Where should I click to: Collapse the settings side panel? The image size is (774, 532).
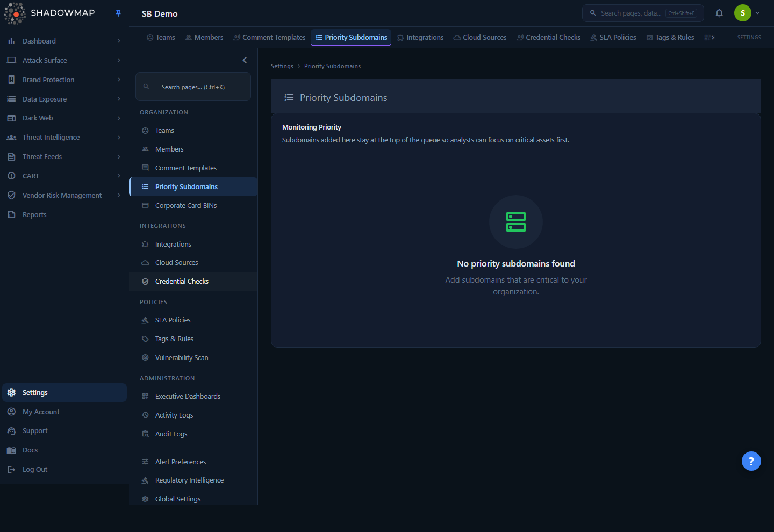[x=245, y=60]
